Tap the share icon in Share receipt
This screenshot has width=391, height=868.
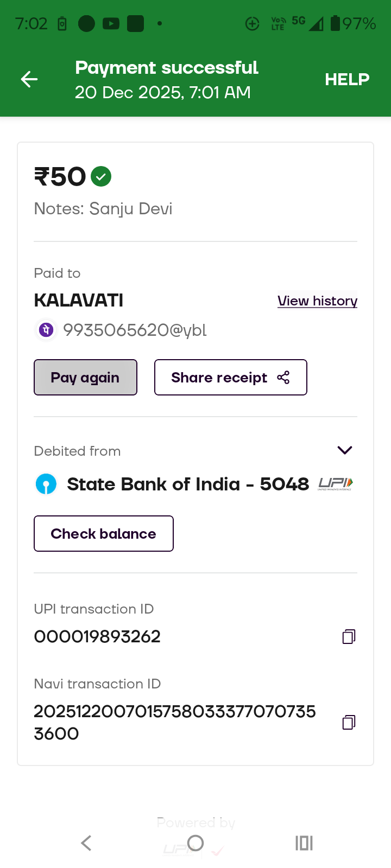point(283,378)
